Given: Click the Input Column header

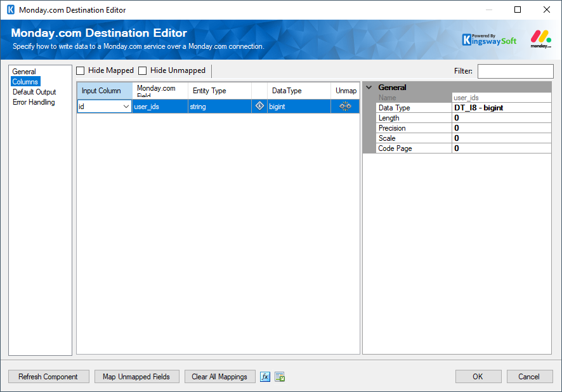Looking at the screenshot, I should click(x=105, y=91).
